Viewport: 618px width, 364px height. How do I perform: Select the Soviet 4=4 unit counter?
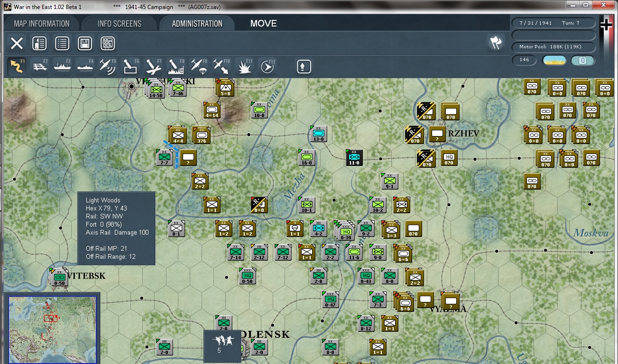click(178, 135)
